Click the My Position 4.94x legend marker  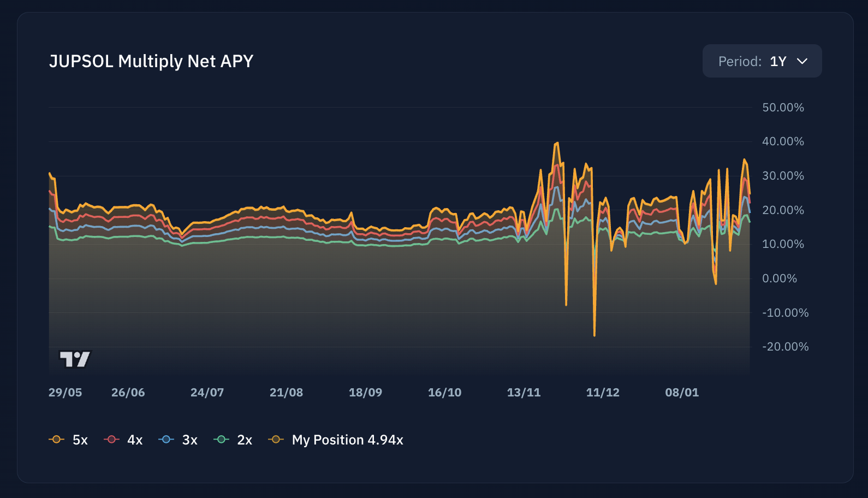pos(276,440)
